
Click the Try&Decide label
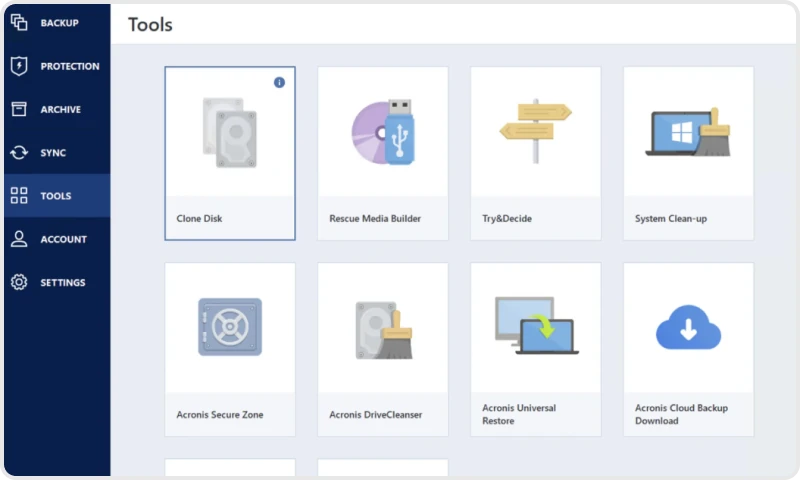coord(507,218)
